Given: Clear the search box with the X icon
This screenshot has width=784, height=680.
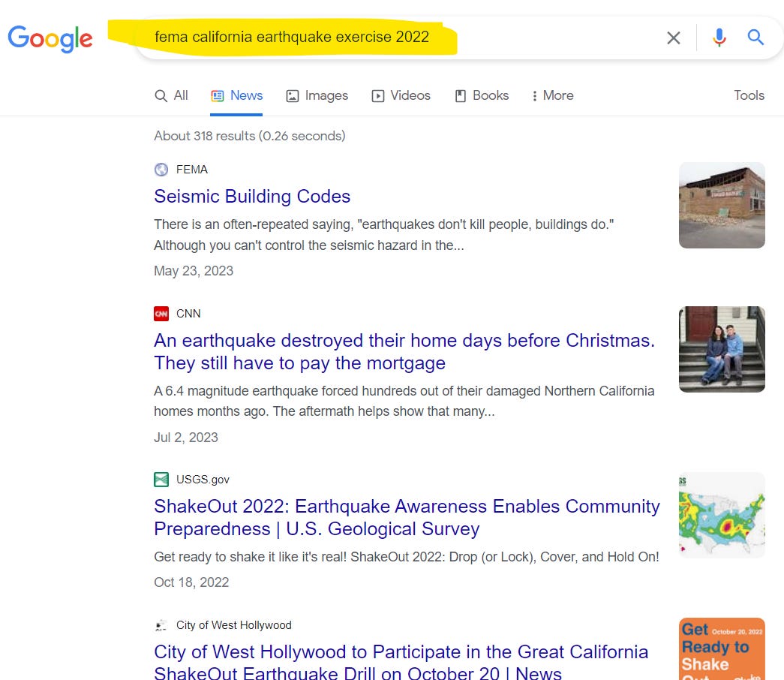Looking at the screenshot, I should [674, 38].
